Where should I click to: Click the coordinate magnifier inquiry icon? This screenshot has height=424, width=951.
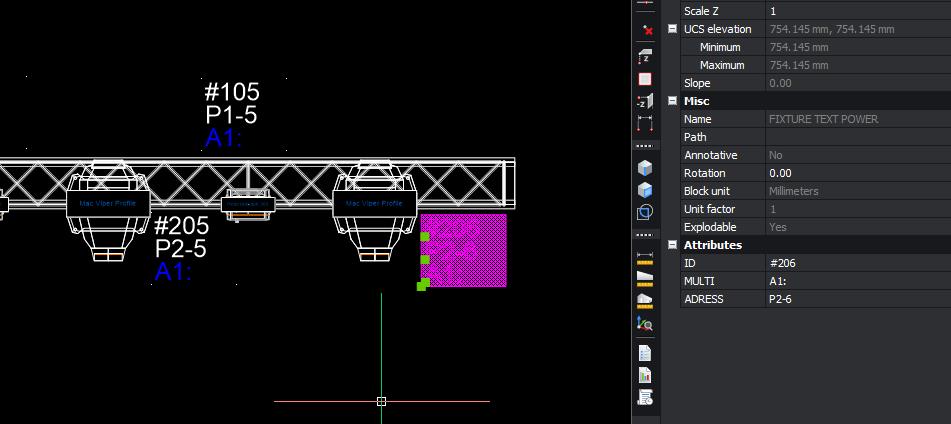tap(645, 323)
